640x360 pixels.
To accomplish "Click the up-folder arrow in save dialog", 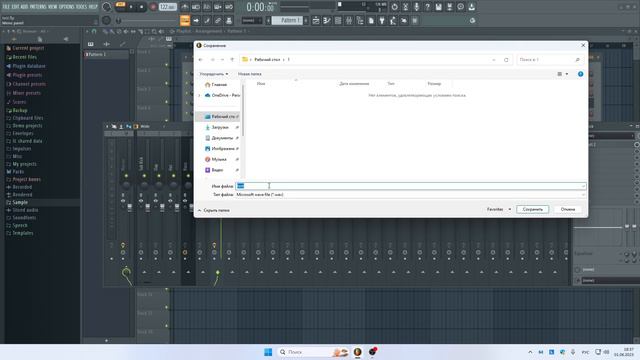I will tap(232, 60).
